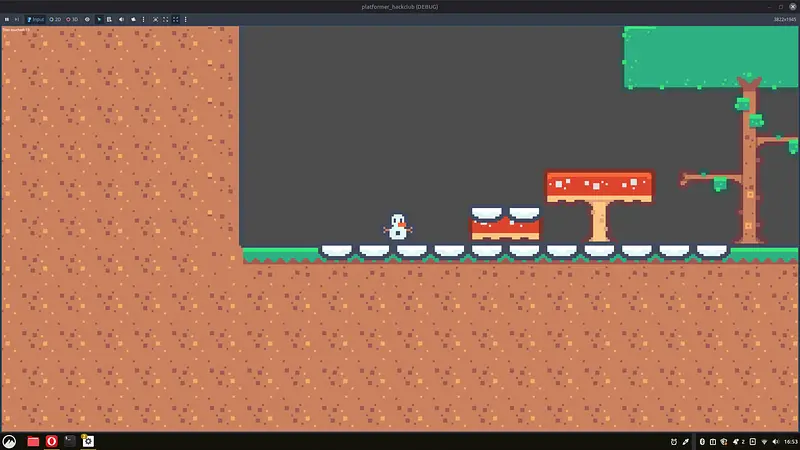Open the rightmost three-dots toolbar menu

(x=185, y=19)
